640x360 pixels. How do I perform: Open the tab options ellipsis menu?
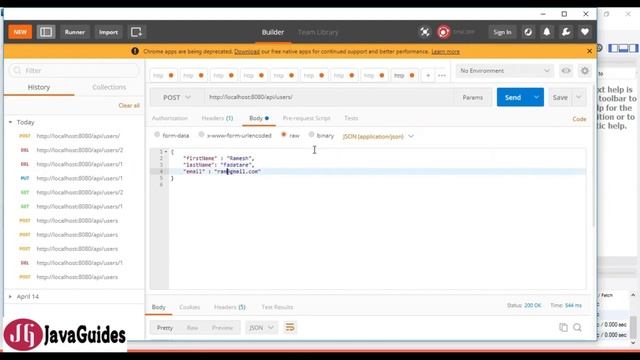[x=442, y=76]
